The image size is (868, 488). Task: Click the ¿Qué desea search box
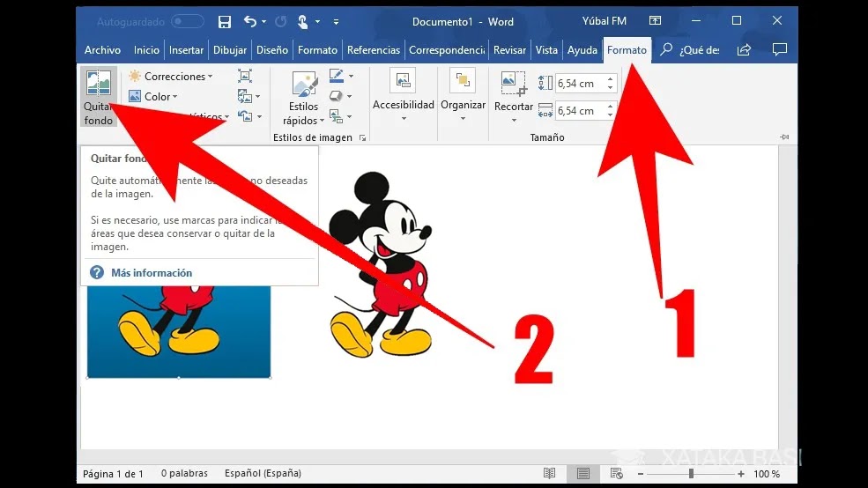click(690, 50)
